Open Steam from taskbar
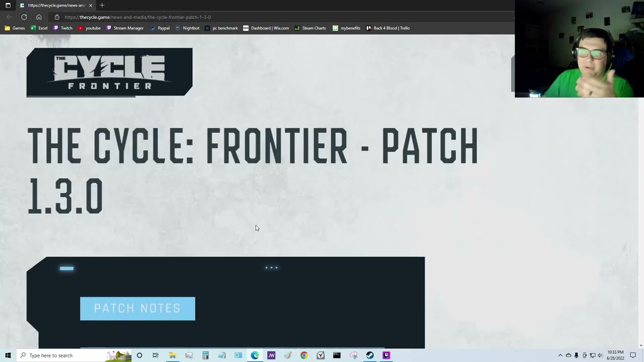Image resolution: width=644 pixels, height=362 pixels. 370,355
